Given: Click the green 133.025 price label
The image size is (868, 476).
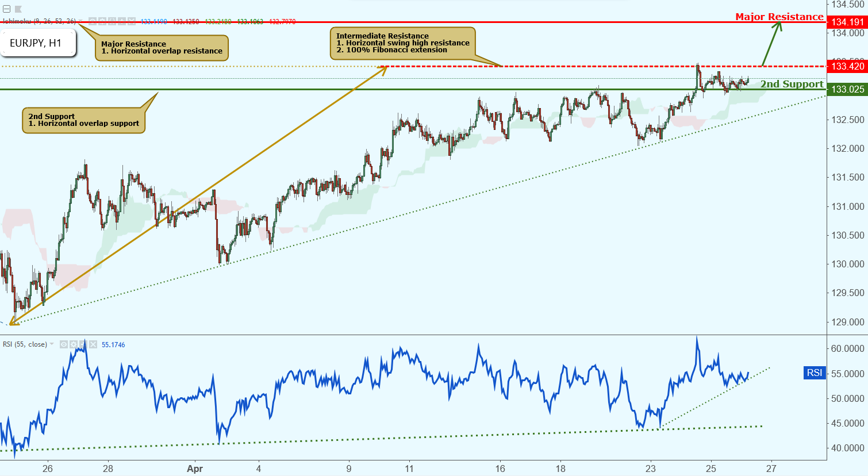Looking at the screenshot, I should 847,89.
